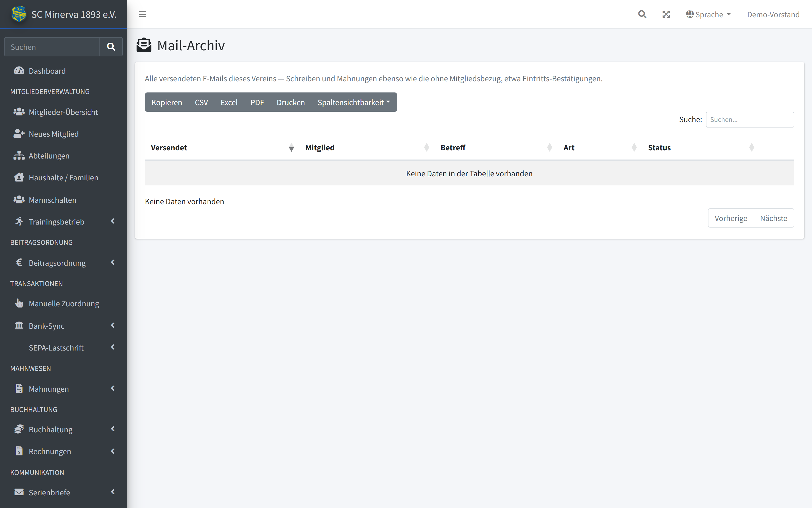The height and width of the screenshot is (508, 812).
Task: Click the Mannschaften people icon
Action: pyautogui.click(x=19, y=200)
